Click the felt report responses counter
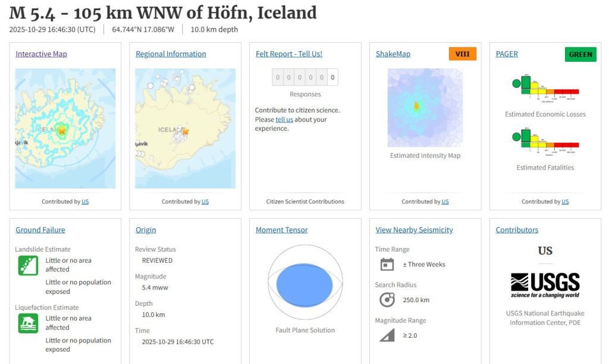This screenshot has width=609, height=364. click(x=304, y=77)
